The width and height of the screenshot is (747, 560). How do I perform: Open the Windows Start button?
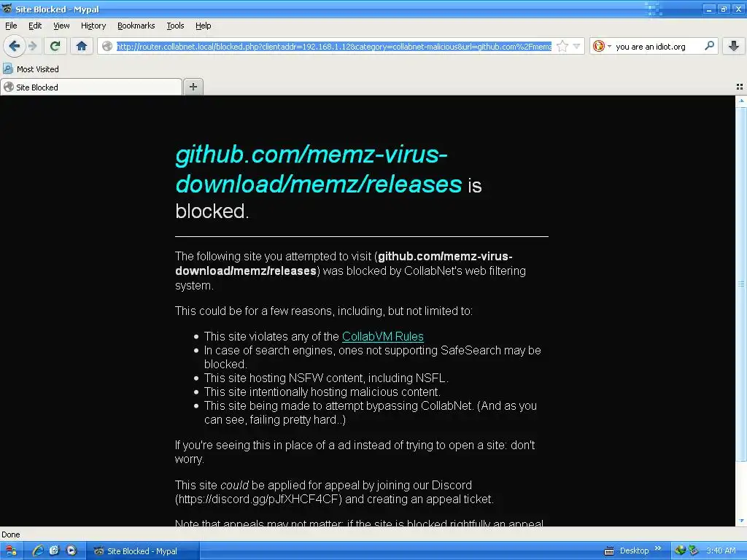click(x=11, y=551)
